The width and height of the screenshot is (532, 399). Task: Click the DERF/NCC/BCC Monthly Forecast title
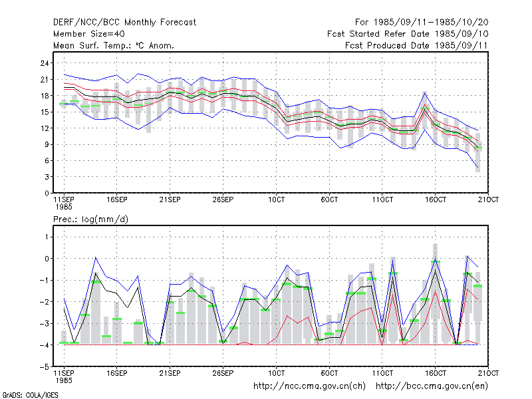(124, 23)
